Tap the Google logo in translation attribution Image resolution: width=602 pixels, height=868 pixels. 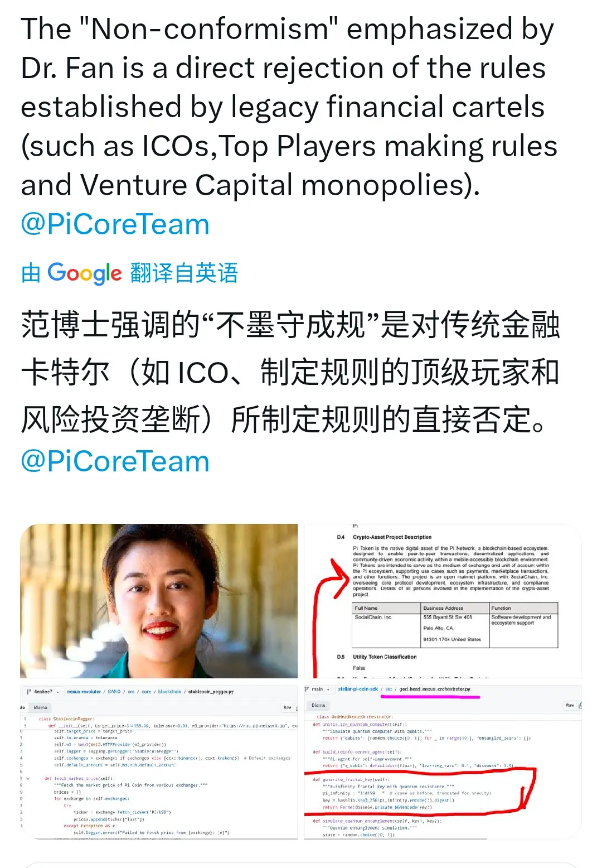point(84,273)
